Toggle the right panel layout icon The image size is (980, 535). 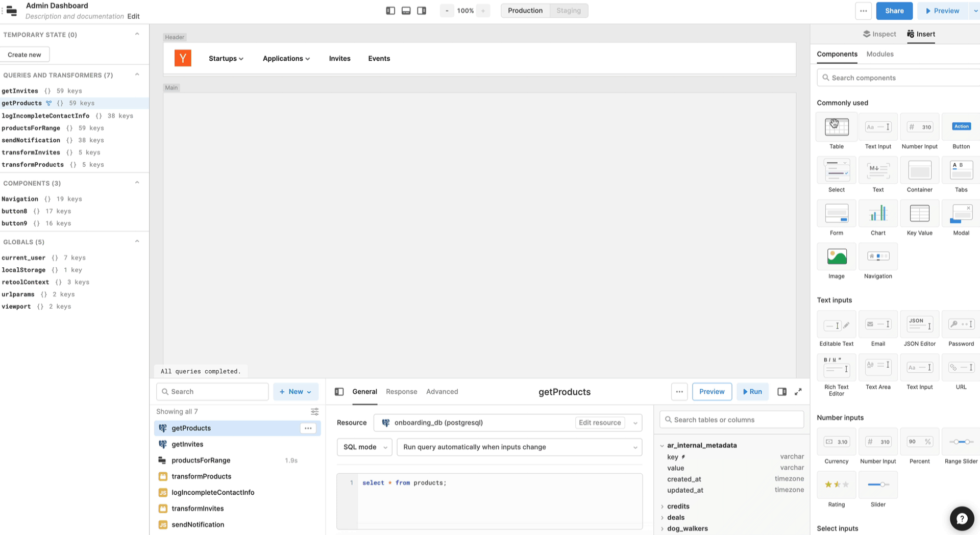(x=422, y=11)
